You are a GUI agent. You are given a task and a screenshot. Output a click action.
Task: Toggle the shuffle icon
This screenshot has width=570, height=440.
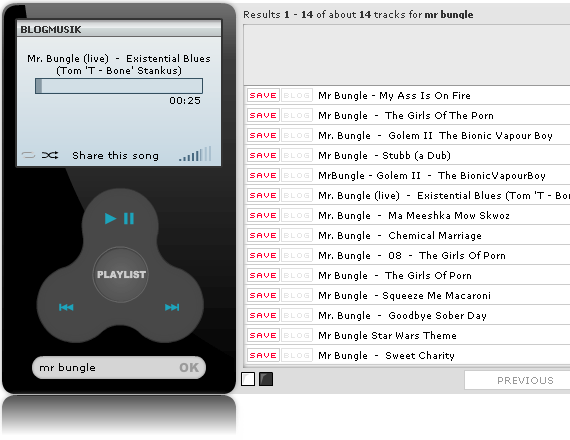click(x=50, y=155)
